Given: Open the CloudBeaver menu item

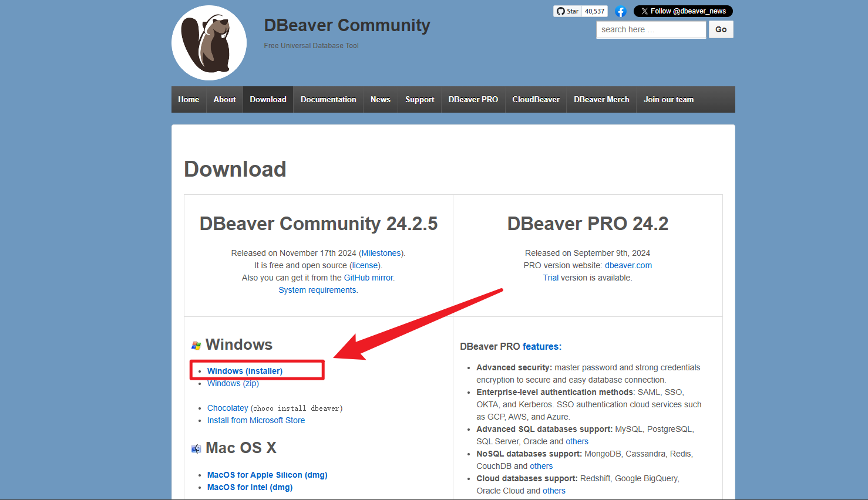Looking at the screenshot, I should [536, 99].
